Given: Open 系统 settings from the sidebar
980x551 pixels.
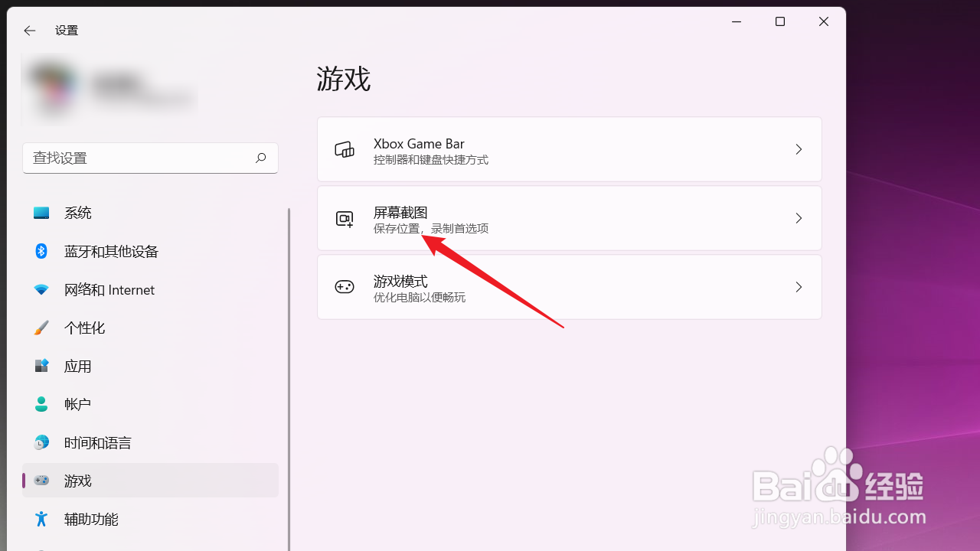Looking at the screenshot, I should pyautogui.click(x=77, y=213).
